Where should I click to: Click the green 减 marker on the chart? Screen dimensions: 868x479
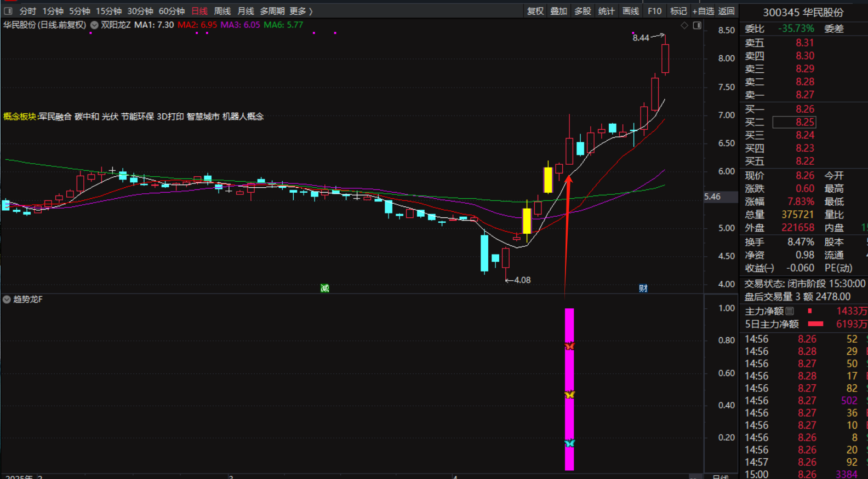pyautogui.click(x=324, y=288)
